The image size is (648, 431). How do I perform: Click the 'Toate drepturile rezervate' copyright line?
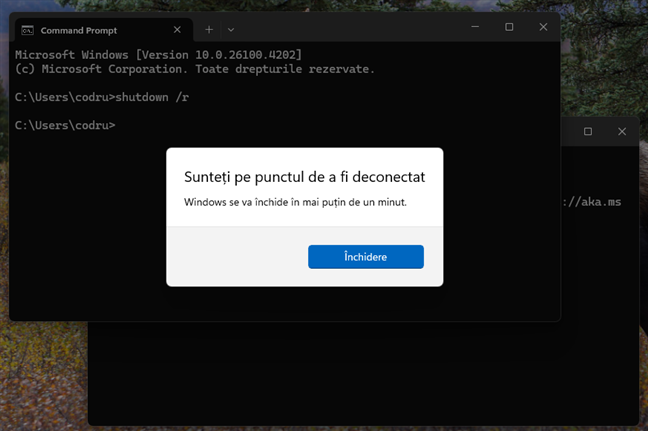pyautogui.click(x=195, y=69)
